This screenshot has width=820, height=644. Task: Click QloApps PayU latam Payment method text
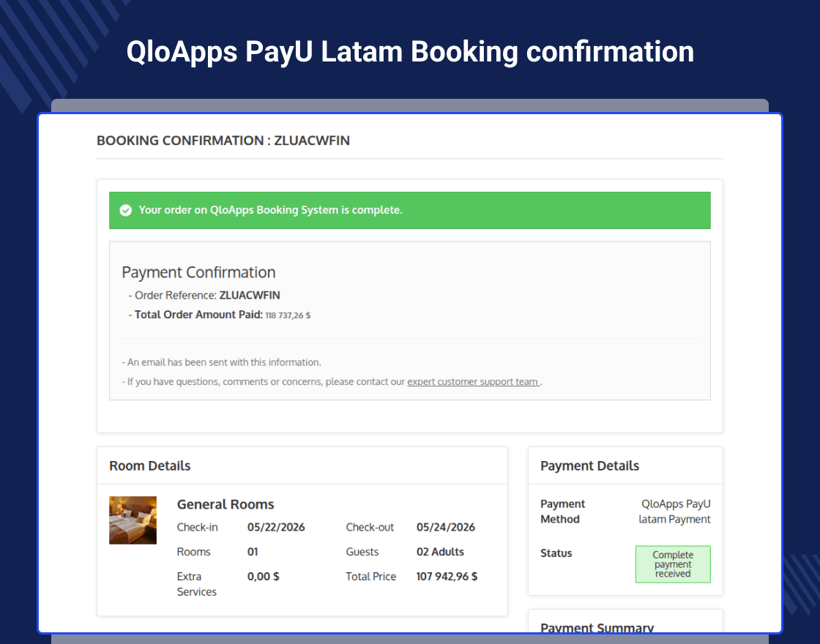[x=674, y=512]
